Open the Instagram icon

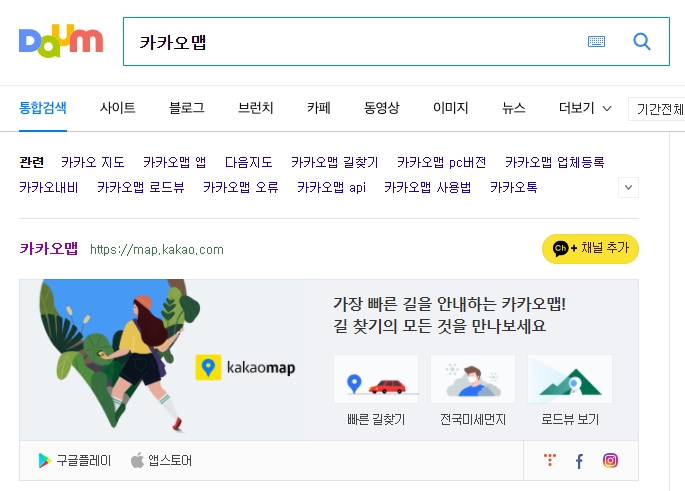coord(610,460)
